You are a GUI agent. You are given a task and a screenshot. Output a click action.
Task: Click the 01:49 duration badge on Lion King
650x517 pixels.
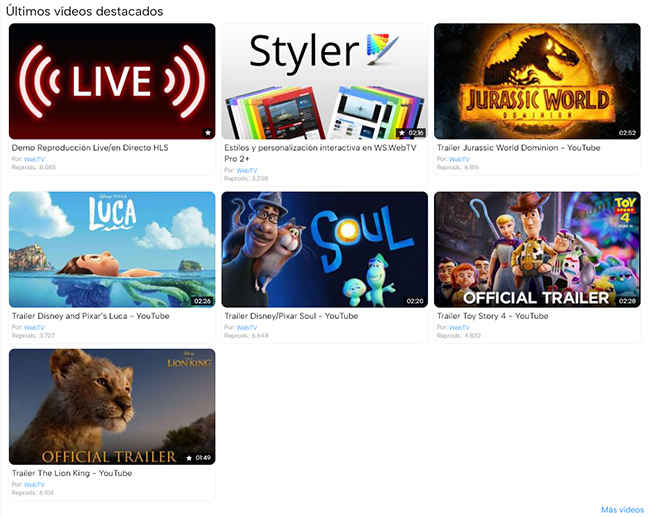pos(203,458)
